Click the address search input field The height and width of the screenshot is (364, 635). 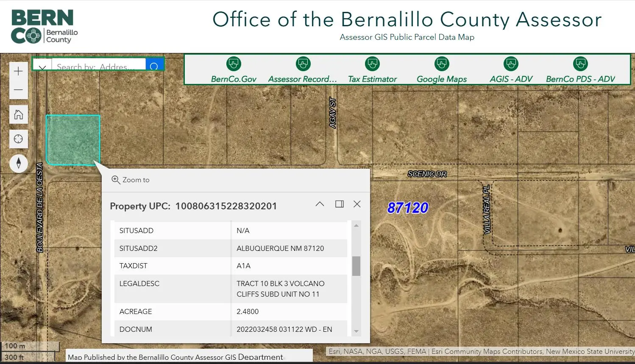click(x=98, y=67)
